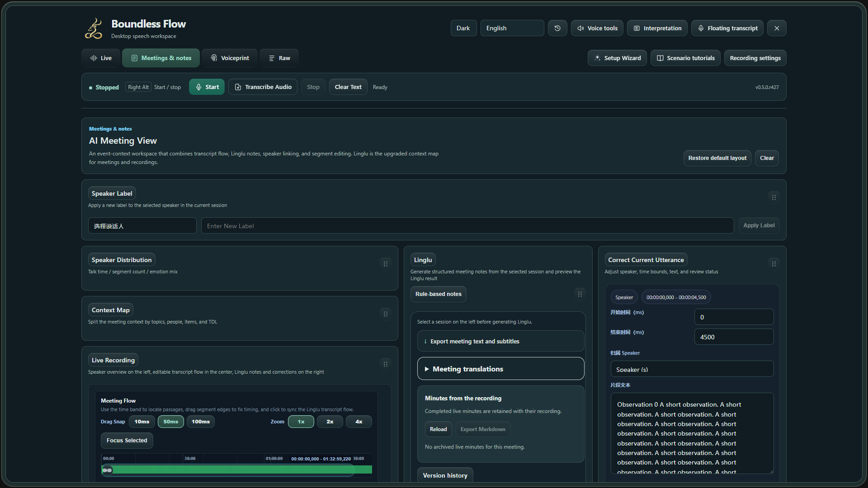The width and height of the screenshot is (868, 488).
Task: Click the Boundless Flow logo icon
Action: (94, 29)
